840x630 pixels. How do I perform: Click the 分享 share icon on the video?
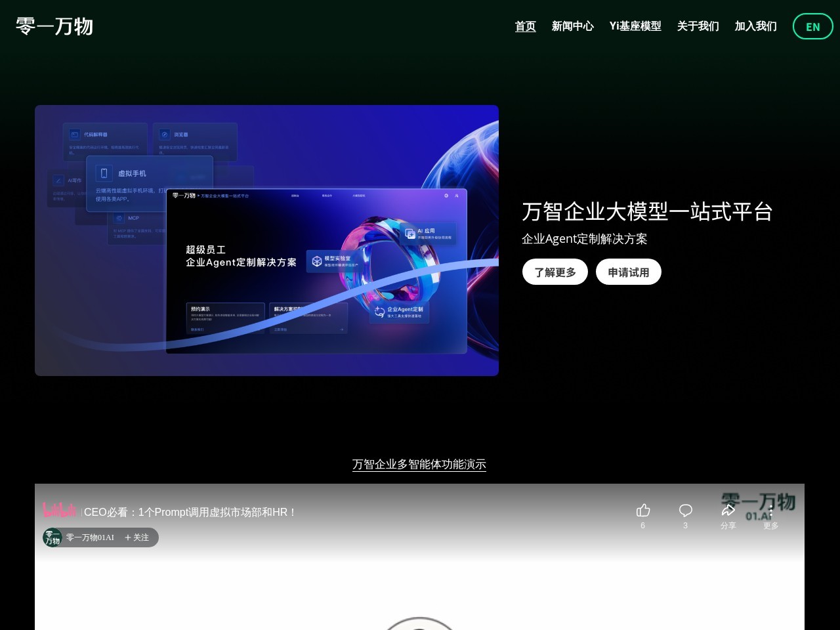pyautogui.click(x=728, y=510)
